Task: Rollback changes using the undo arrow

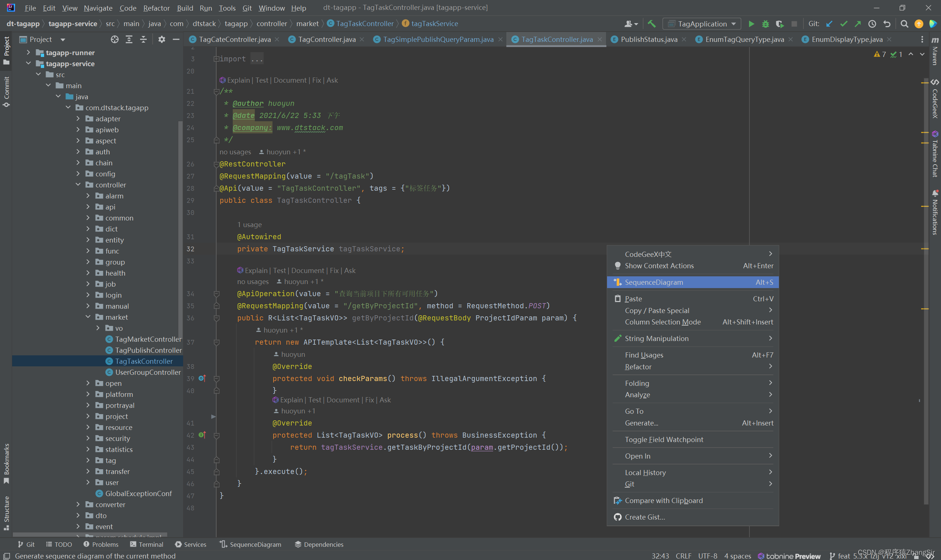Action: [x=887, y=24]
